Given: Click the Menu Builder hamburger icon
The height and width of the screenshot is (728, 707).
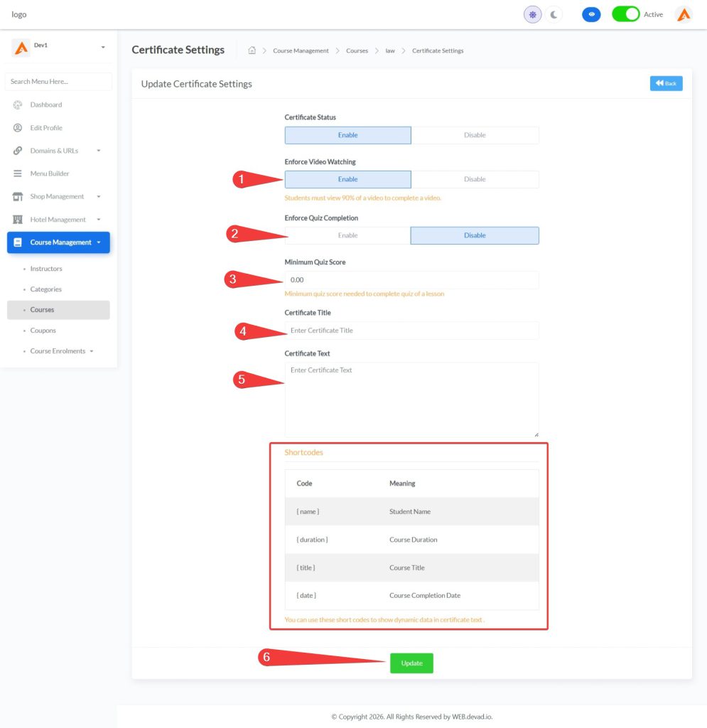Looking at the screenshot, I should point(18,173).
